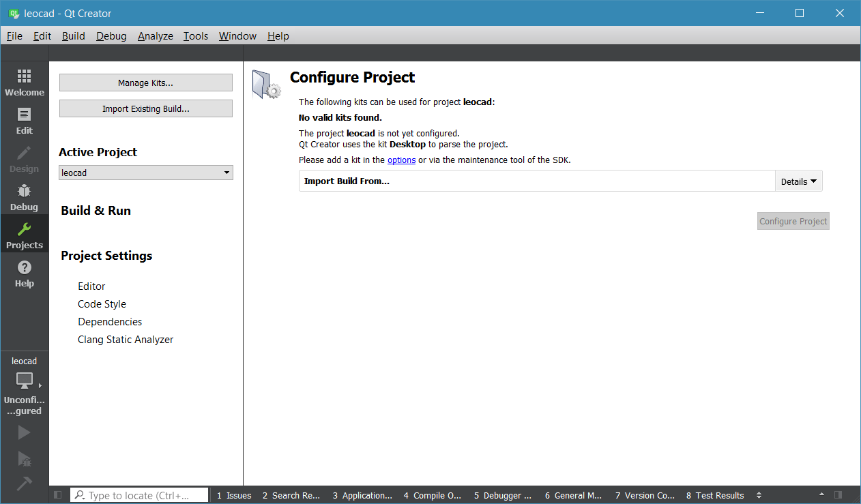Click the Run play button

pos(24,432)
